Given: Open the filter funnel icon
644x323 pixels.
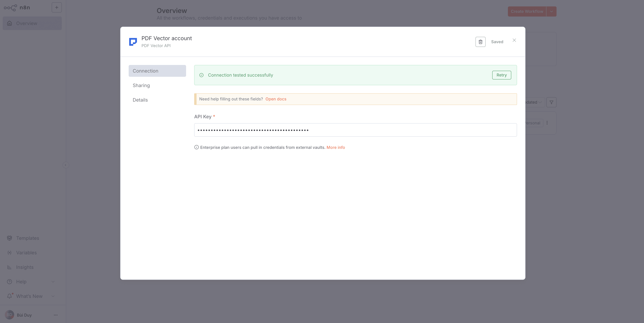Looking at the screenshot, I should point(551,102).
